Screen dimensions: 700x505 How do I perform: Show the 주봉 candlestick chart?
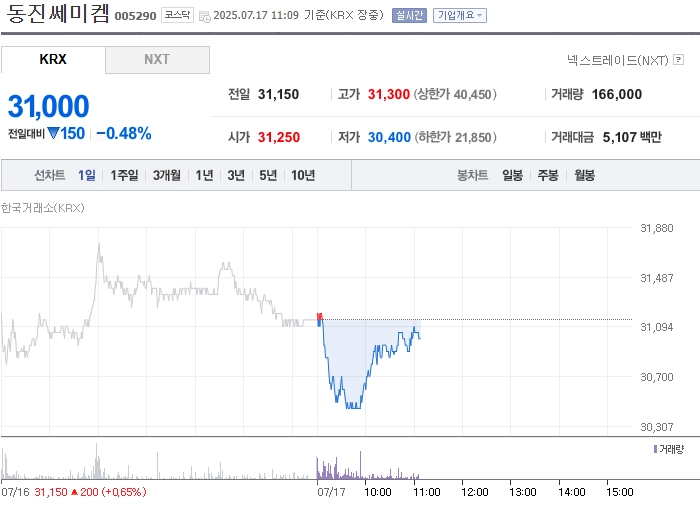tap(548, 175)
